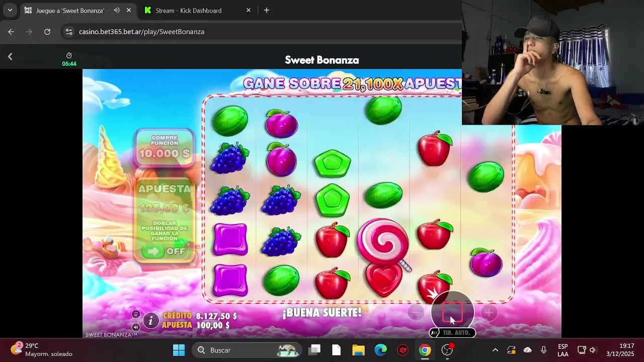Reload the page
The height and width of the screenshot is (362, 644).
(47, 32)
